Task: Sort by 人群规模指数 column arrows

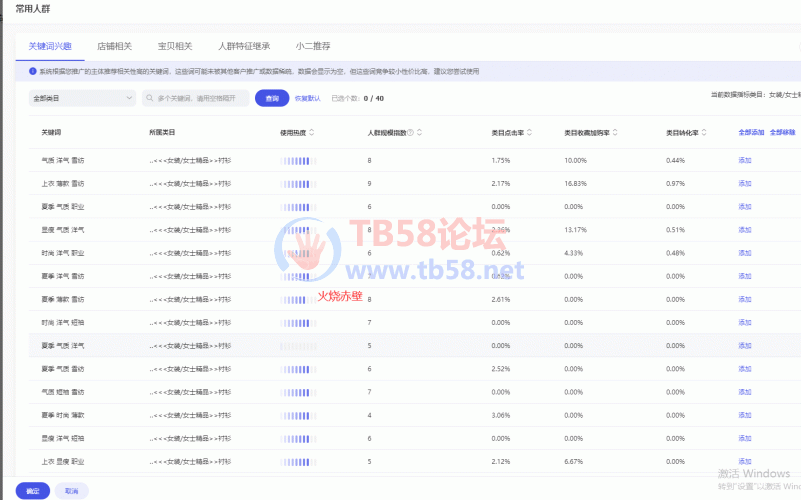Action: coord(420,132)
